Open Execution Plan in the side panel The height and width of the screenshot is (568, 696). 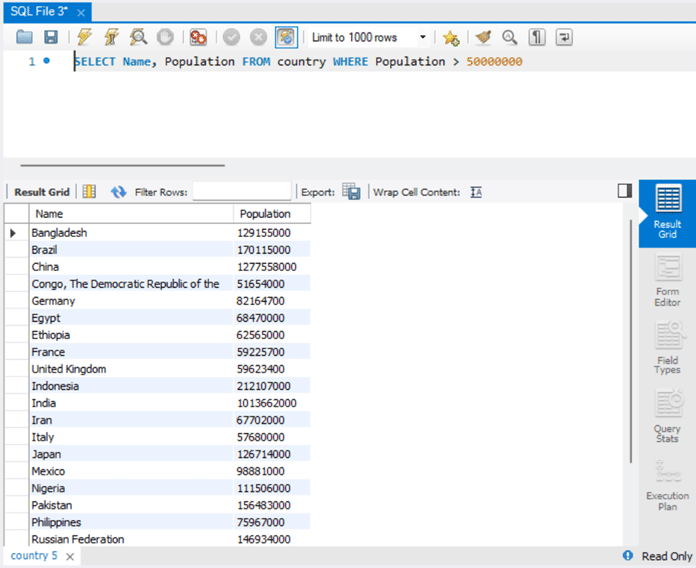668,485
